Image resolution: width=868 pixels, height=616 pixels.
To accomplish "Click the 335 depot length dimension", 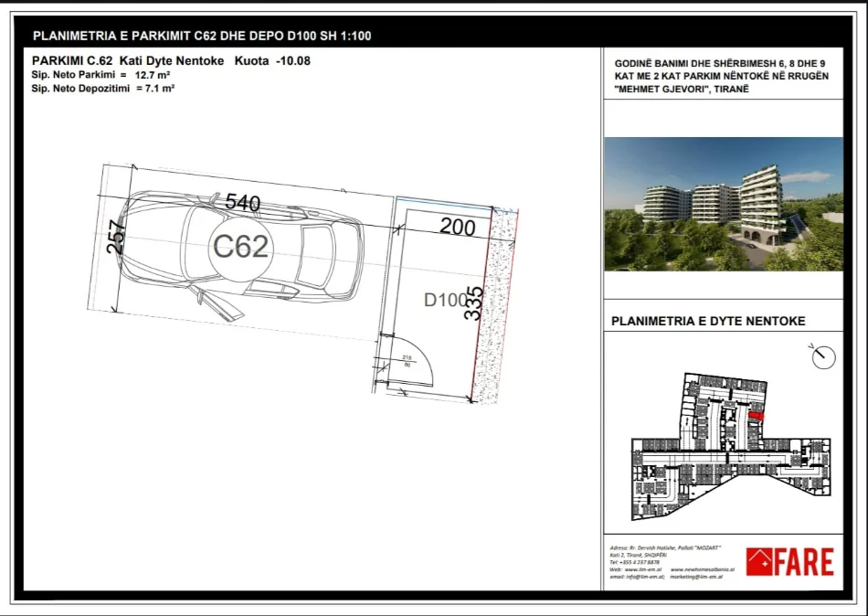I will (x=472, y=302).
